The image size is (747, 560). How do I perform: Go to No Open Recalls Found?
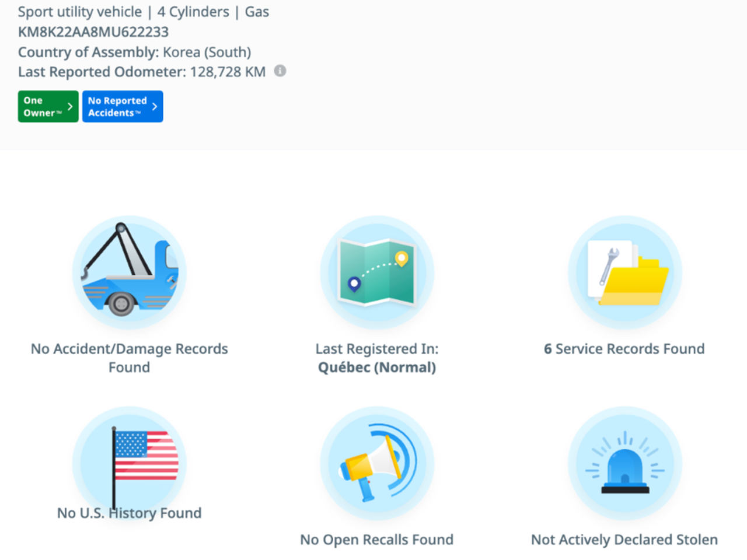(377, 540)
